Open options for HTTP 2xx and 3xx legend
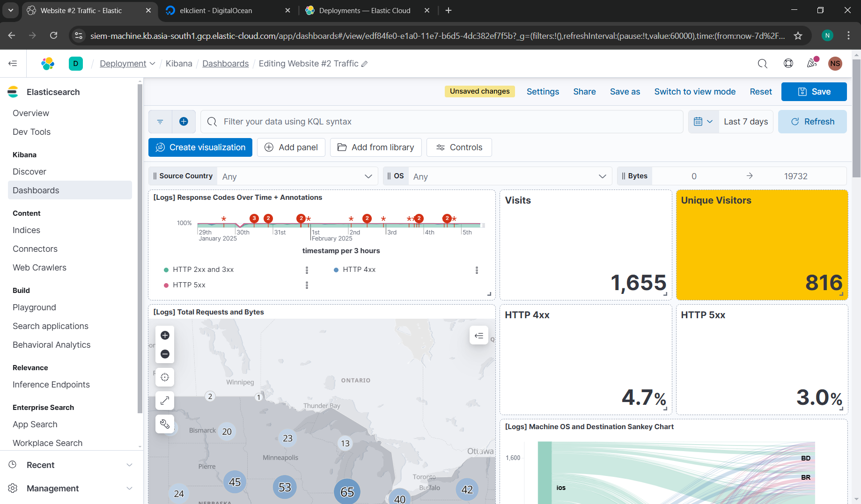Screen dimensions: 861x504 [307, 270]
